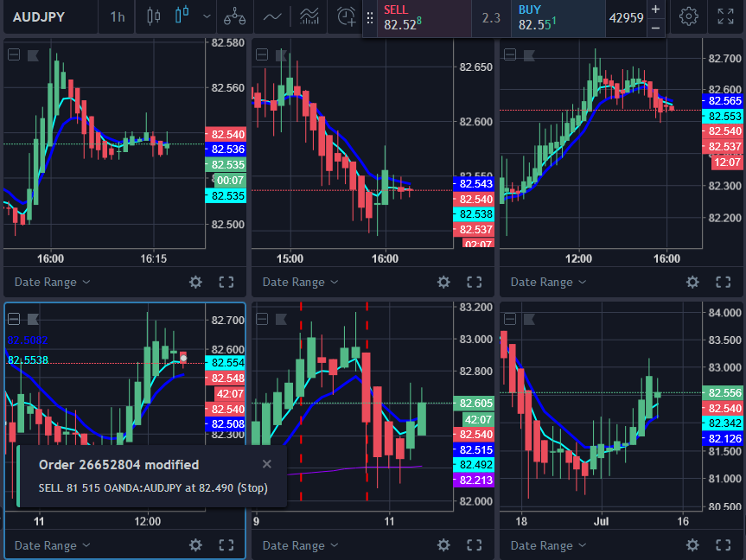The height and width of the screenshot is (560, 746).
Task: Select the green candlestick chart style icon
Action: coord(182,16)
